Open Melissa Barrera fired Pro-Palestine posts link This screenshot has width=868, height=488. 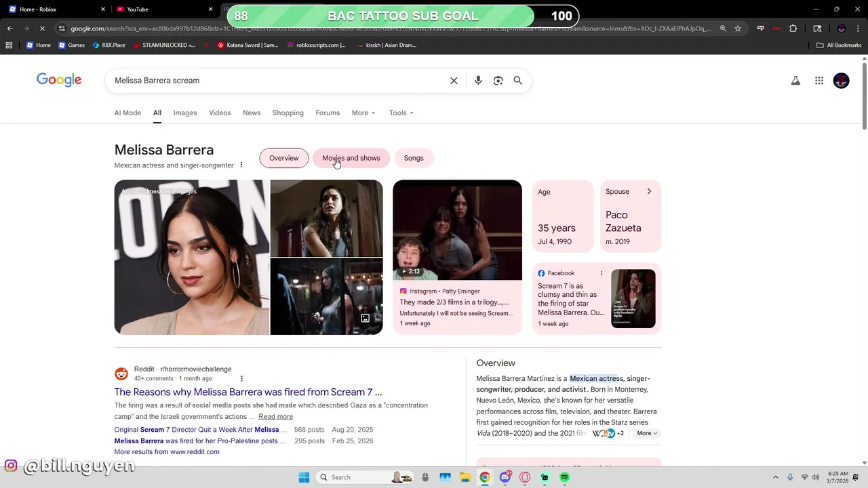(201, 441)
